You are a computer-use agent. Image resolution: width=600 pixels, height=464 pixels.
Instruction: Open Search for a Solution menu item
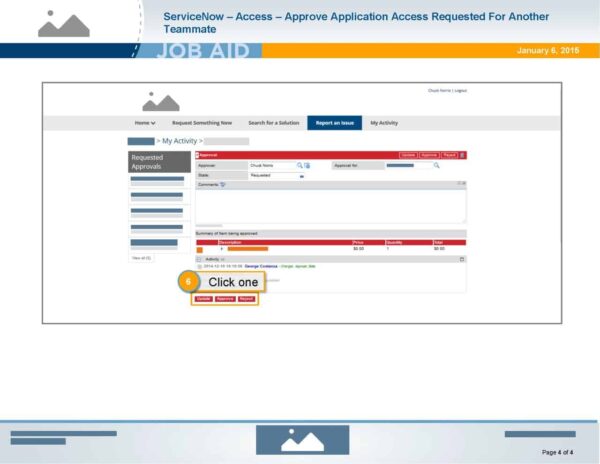pyautogui.click(x=272, y=123)
